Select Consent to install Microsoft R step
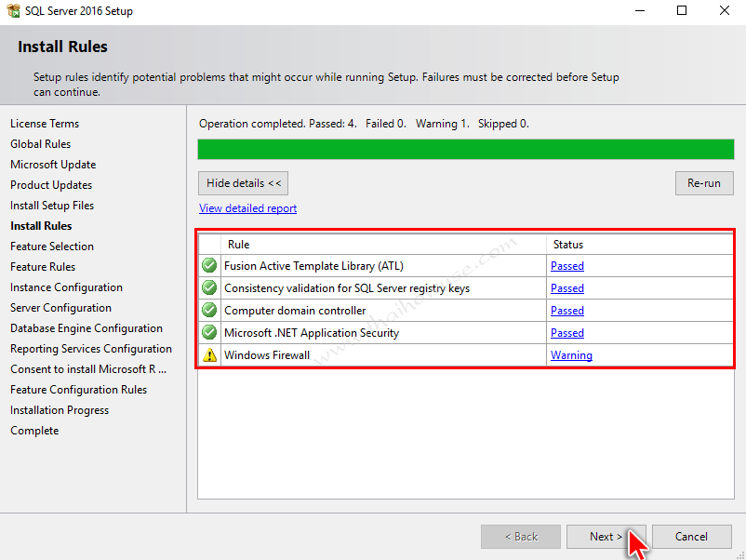This screenshot has height=560, width=746. point(88,369)
